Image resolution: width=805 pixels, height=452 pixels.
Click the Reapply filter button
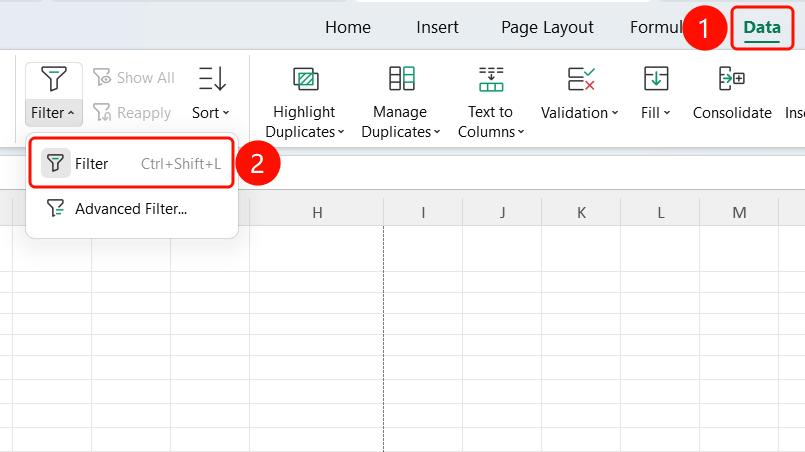pos(132,112)
